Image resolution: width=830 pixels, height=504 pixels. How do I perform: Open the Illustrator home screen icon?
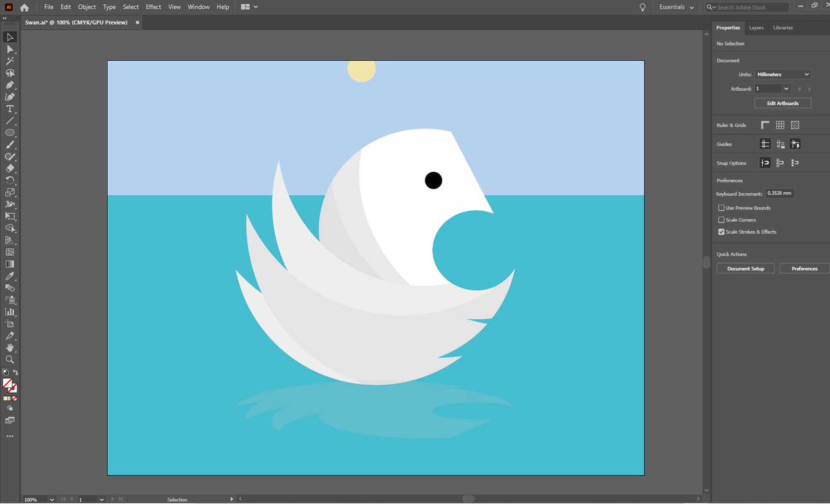coord(25,7)
